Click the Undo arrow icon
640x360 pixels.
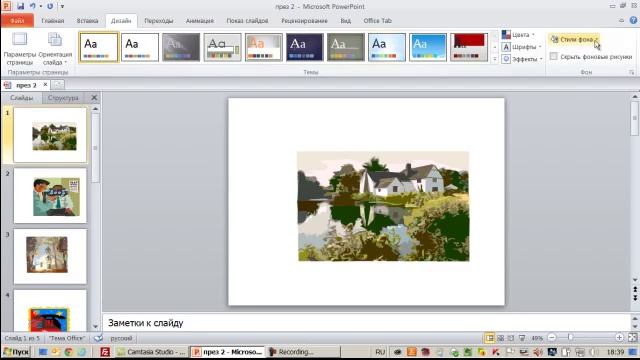click(x=32, y=6)
